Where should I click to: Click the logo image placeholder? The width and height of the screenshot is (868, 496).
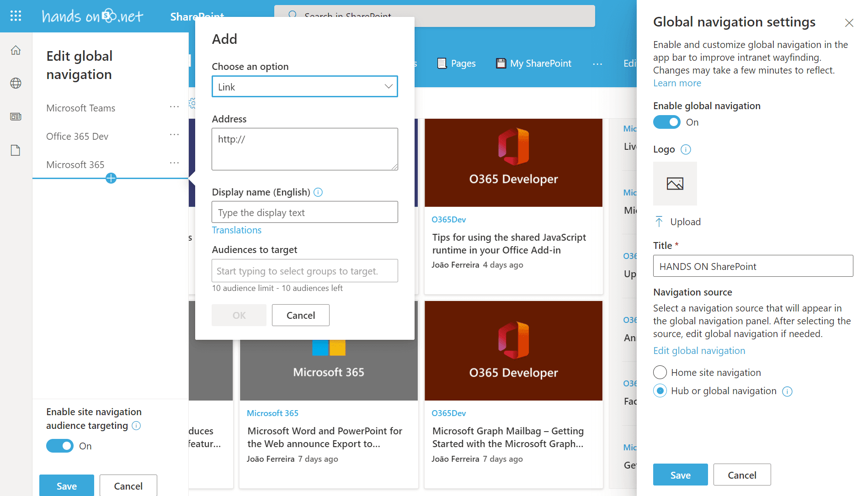coord(675,184)
